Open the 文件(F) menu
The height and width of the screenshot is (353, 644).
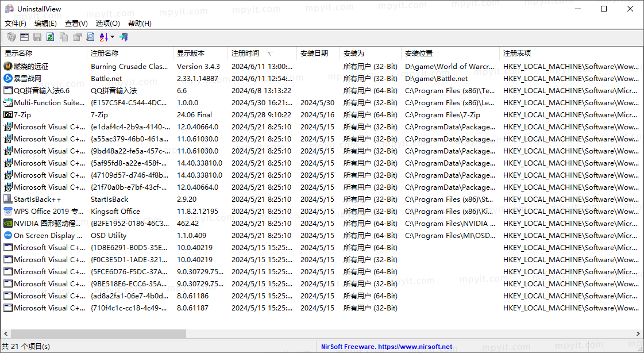pos(15,24)
